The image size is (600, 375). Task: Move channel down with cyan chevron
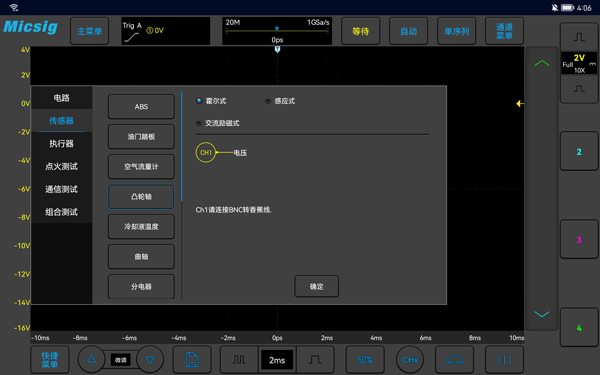click(542, 314)
